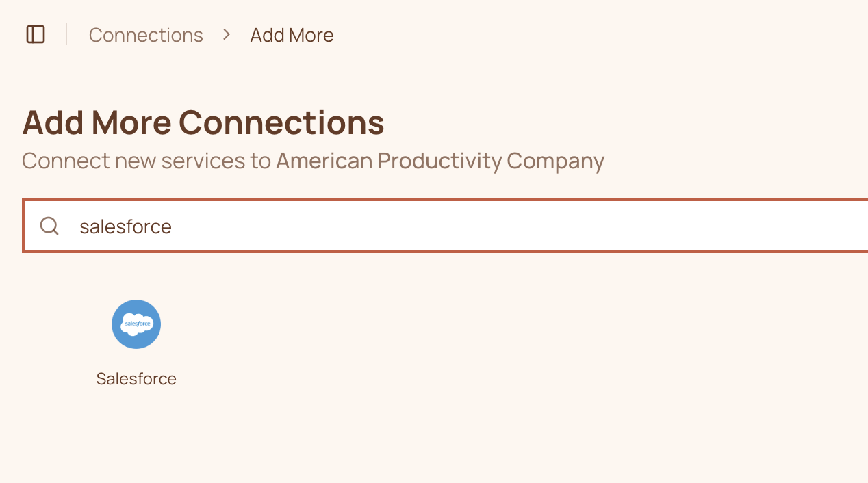Click the Salesforce label under the tile
The image size is (868, 483).
(x=136, y=378)
